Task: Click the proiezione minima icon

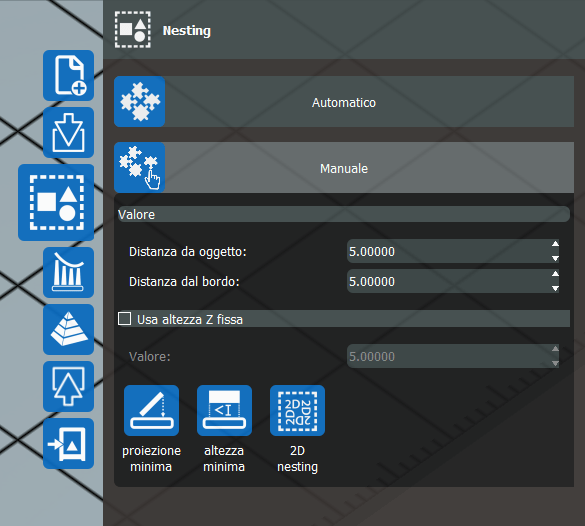Action: 151,410
